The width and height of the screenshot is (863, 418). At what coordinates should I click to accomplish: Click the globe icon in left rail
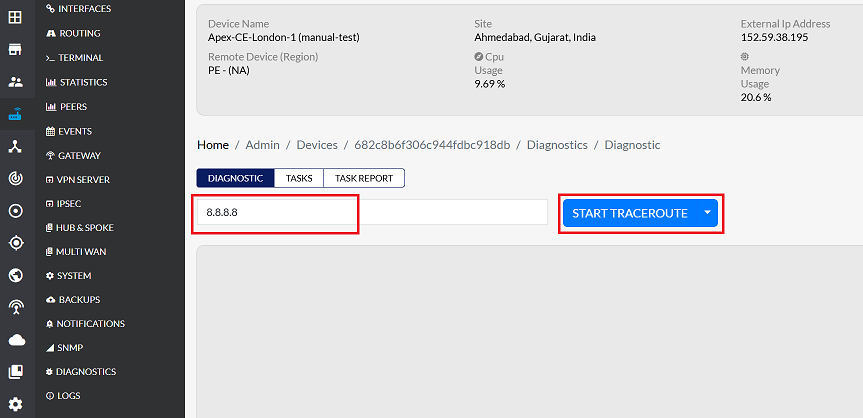point(15,275)
